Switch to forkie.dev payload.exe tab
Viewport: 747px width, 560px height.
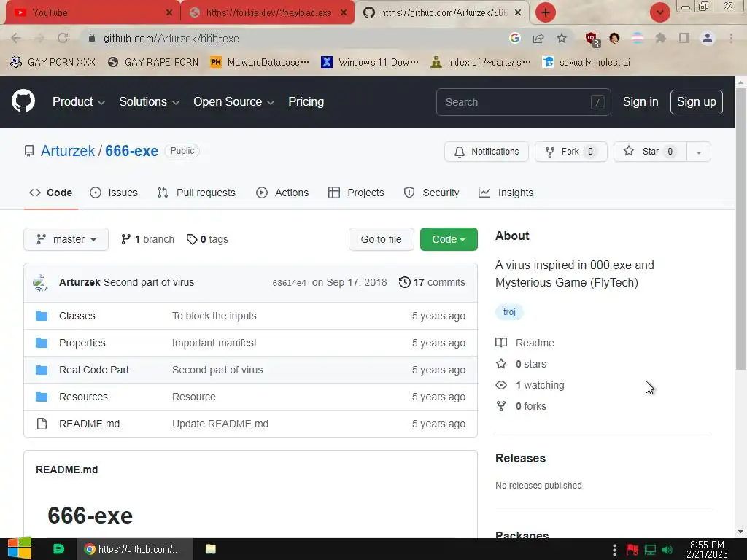[x=268, y=12]
